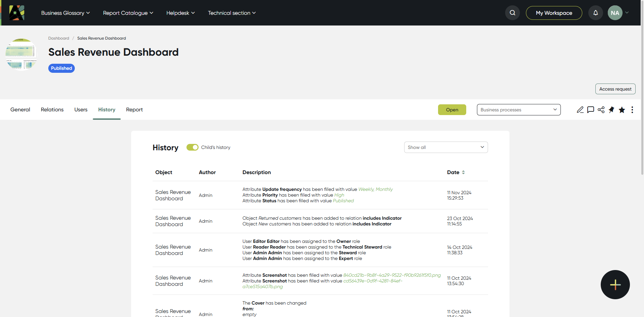The image size is (644, 317).
Task: Open the three-dot more options menu
Action: tap(632, 110)
